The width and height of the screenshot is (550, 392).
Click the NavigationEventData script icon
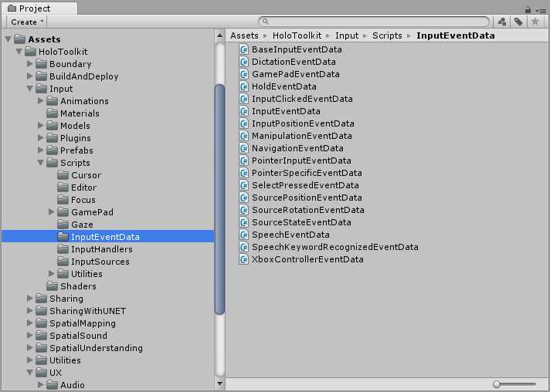pyautogui.click(x=243, y=148)
